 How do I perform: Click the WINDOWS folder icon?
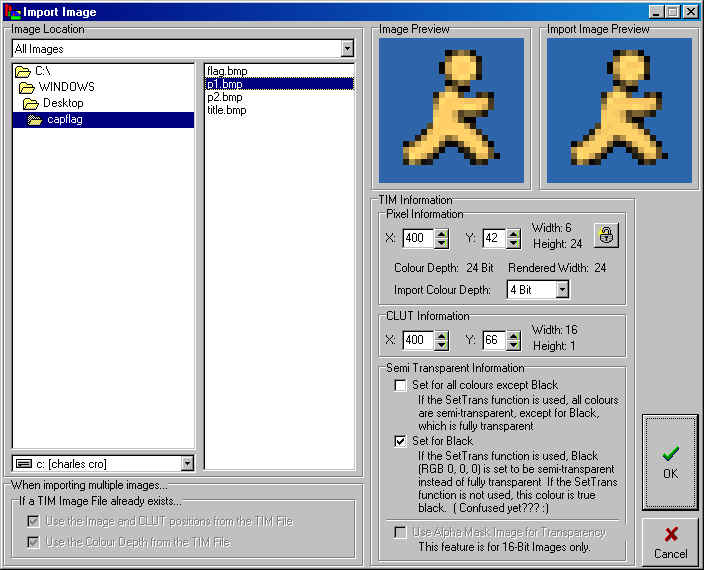[27, 87]
